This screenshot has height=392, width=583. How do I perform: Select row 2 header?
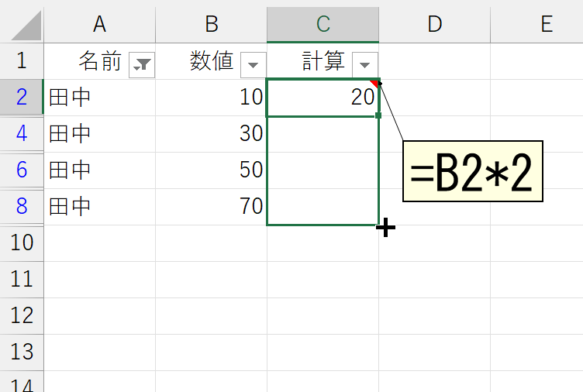[x=22, y=97]
